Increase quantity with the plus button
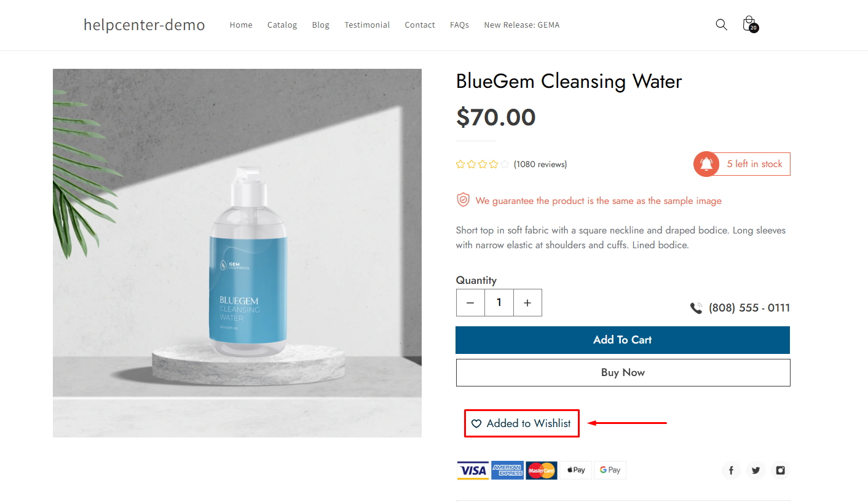Image resolution: width=868 pixels, height=502 pixels. [527, 303]
